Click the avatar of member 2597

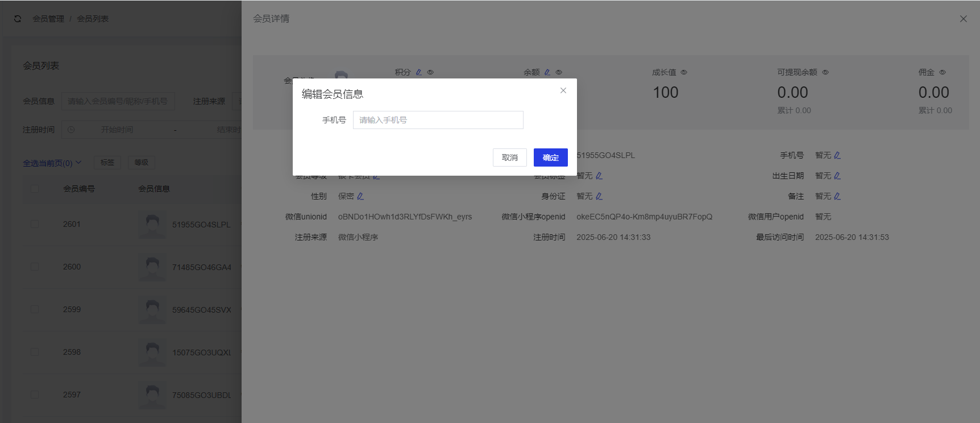point(152,395)
